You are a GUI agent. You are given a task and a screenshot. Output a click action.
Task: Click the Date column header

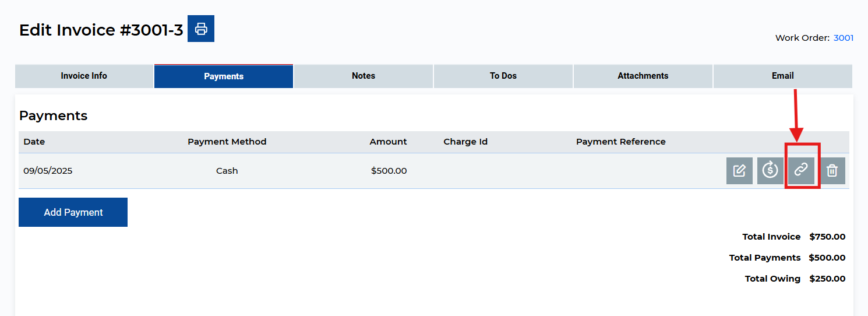click(34, 142)
